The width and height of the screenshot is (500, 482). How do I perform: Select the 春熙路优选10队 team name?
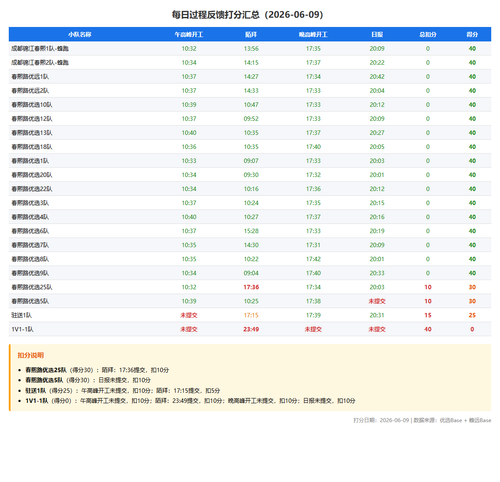(32, 105)
